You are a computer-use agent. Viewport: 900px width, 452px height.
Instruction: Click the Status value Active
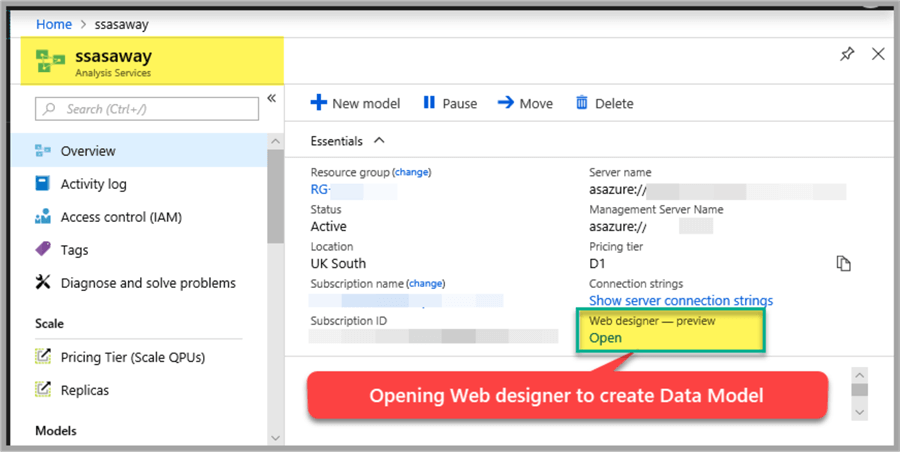click(x=328, y=226)
